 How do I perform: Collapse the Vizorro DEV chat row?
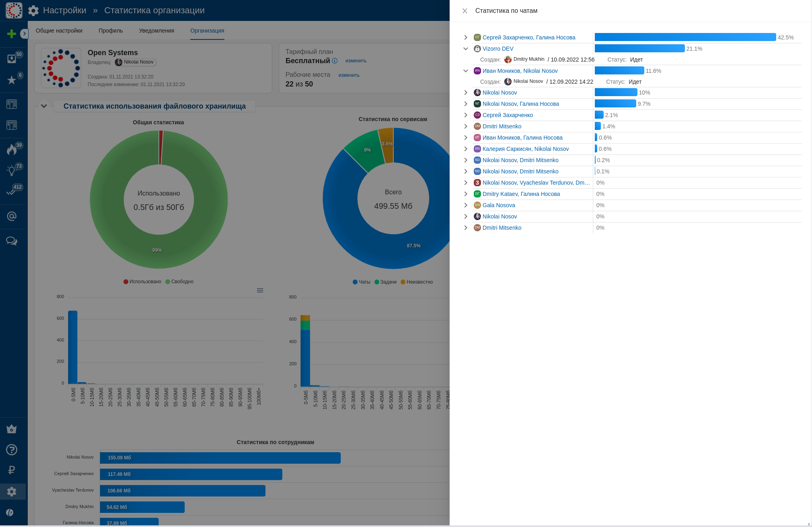[x=466, y=49]
